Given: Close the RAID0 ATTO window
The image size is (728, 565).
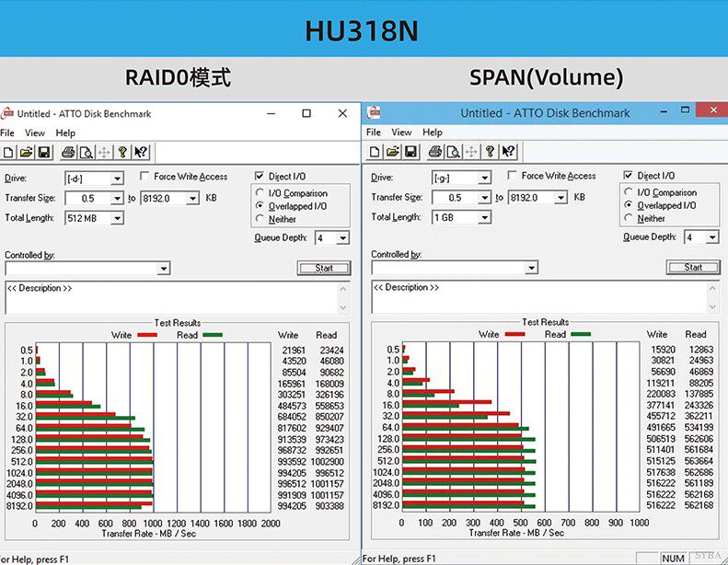Looking at the screenshot, I should (342, 113).
